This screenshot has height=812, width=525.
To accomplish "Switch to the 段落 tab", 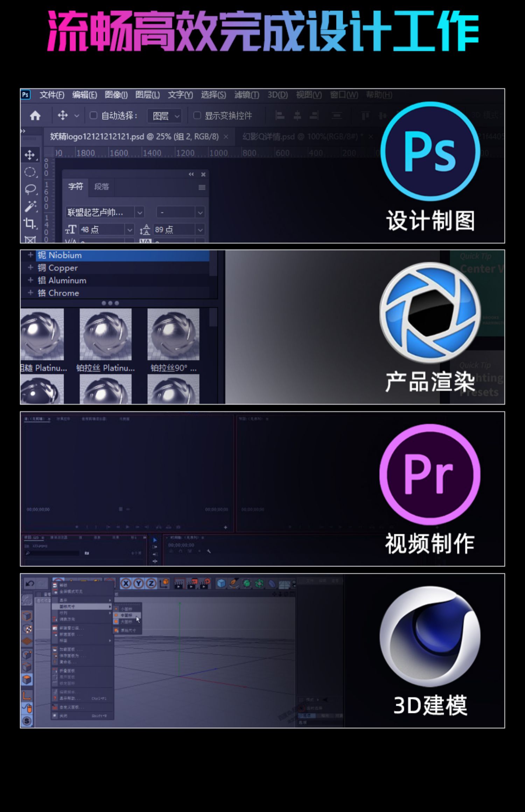I will click(x=101, y=186).
